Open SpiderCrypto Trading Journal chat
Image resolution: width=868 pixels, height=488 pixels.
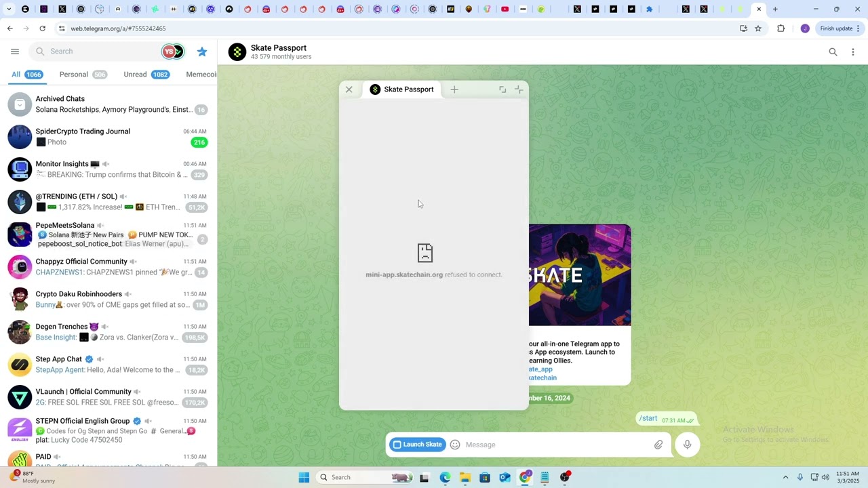click(108, 137)
